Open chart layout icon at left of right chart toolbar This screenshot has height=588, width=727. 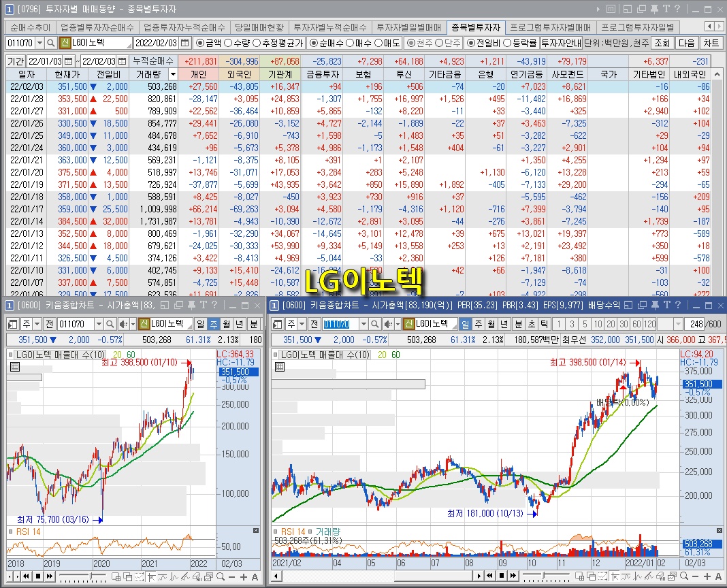tap(277, 324)
